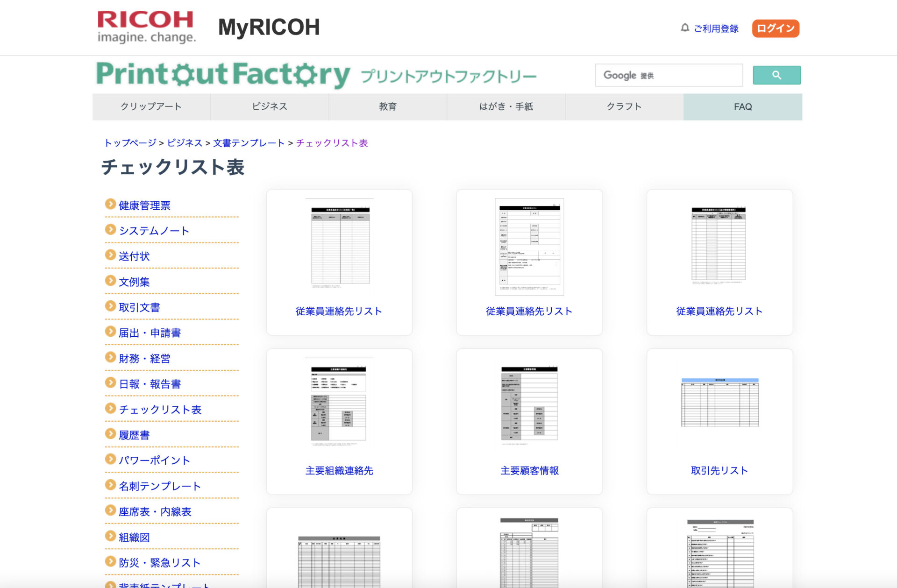Image resolution: width=897 pixels, height=588 pixels.
Task: Switch to the FAQ tab
Action: 742,107
